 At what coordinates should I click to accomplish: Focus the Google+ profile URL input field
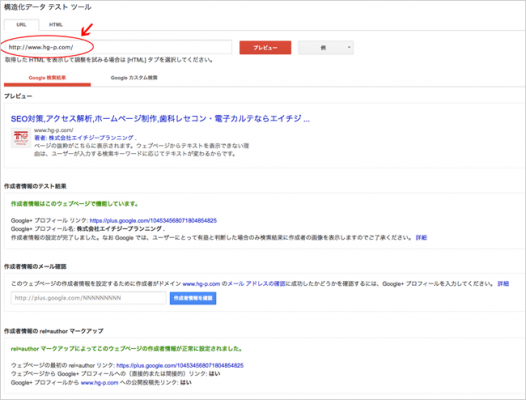(x=89, y=298)
